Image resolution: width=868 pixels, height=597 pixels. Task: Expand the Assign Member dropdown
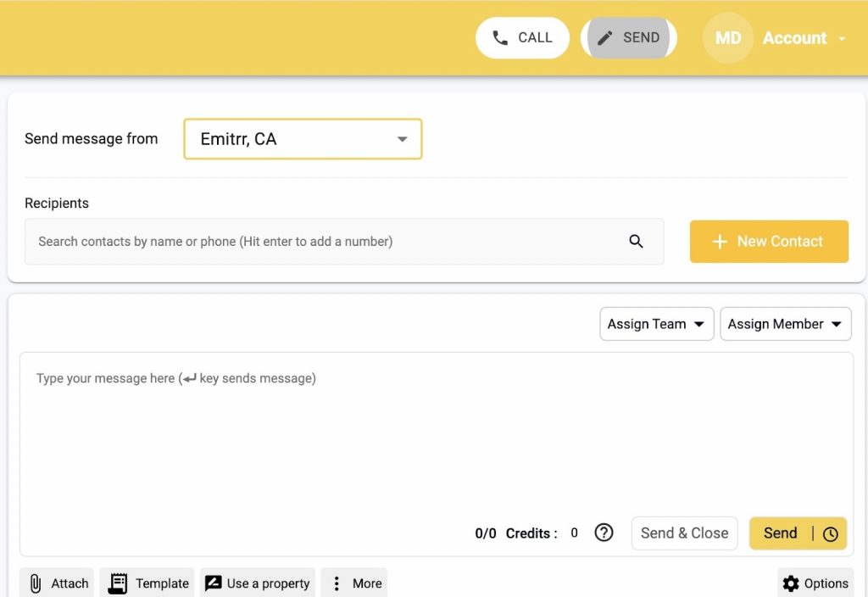click(x=785, y=324)
